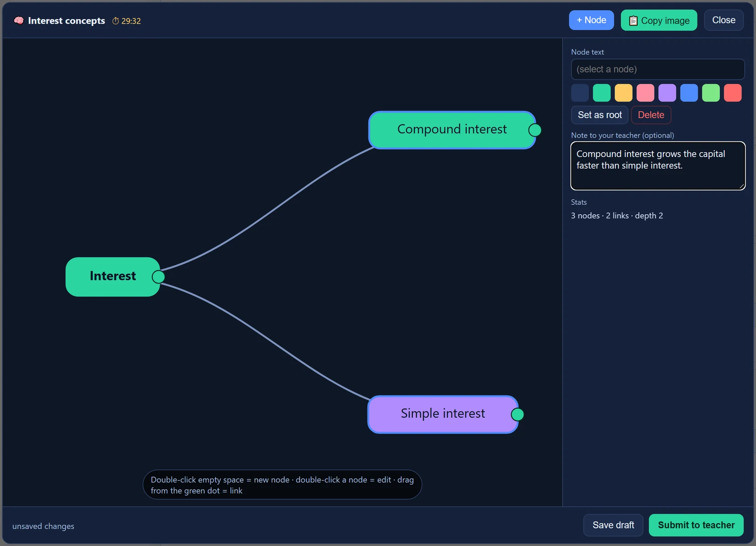This screenshot has width=756, height=546.
Task: Copy the map image to clipboard
Action: (x=659, y=20)
